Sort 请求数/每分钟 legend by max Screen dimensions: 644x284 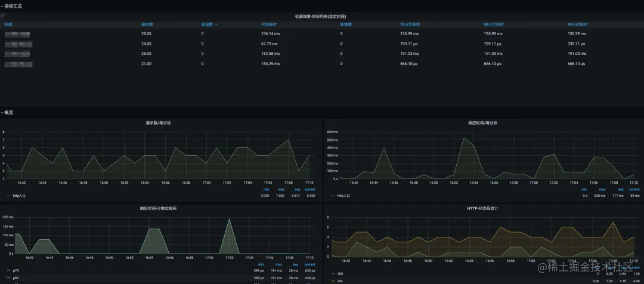click(x=281, y=190)
